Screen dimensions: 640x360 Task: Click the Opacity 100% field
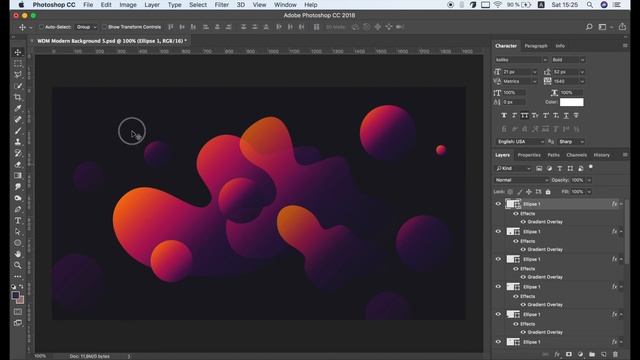pos(578,180)
